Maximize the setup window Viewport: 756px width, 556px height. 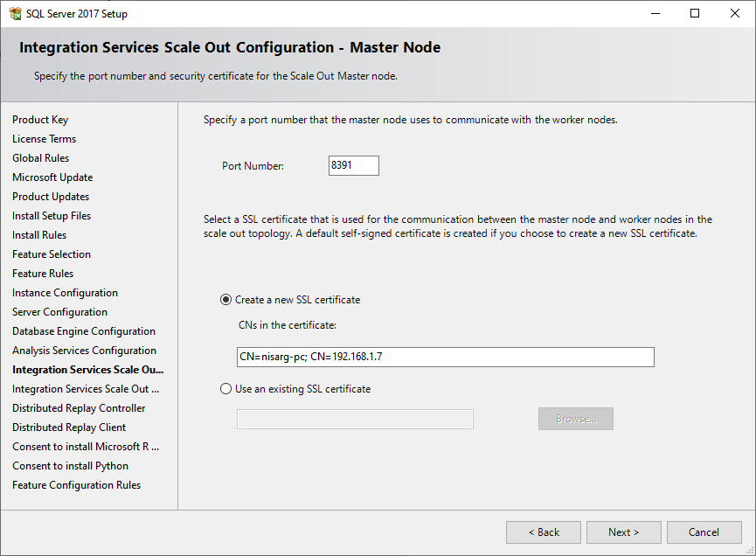pos(695,13)
